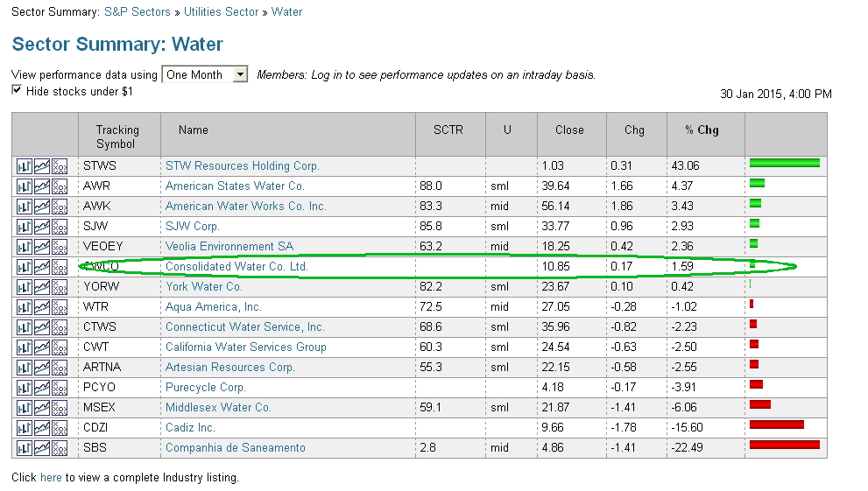Click the red performance bar for SBS

point(785,445)
